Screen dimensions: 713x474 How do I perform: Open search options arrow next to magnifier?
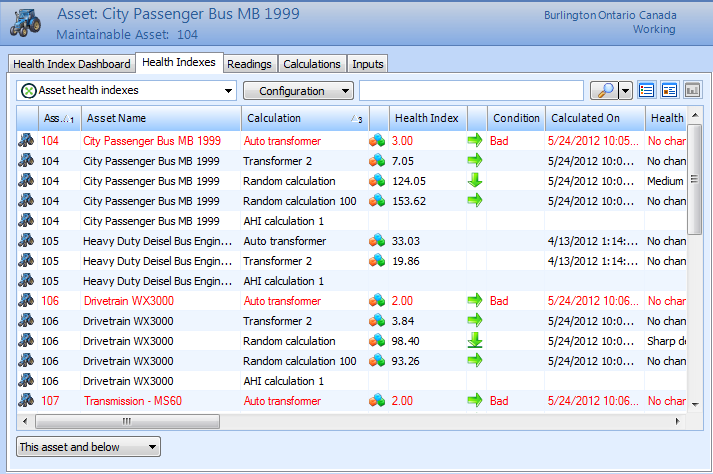click(626, 91)
